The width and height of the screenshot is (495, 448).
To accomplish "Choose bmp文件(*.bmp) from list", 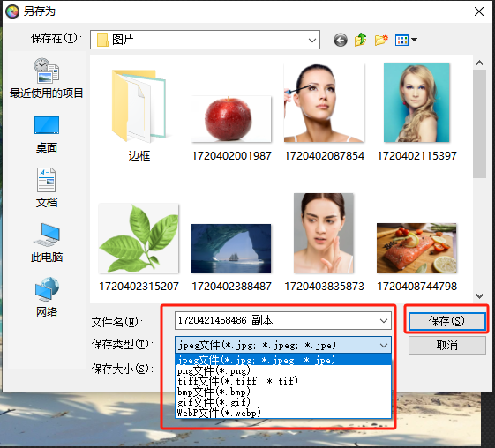I will tap(283, 392).
